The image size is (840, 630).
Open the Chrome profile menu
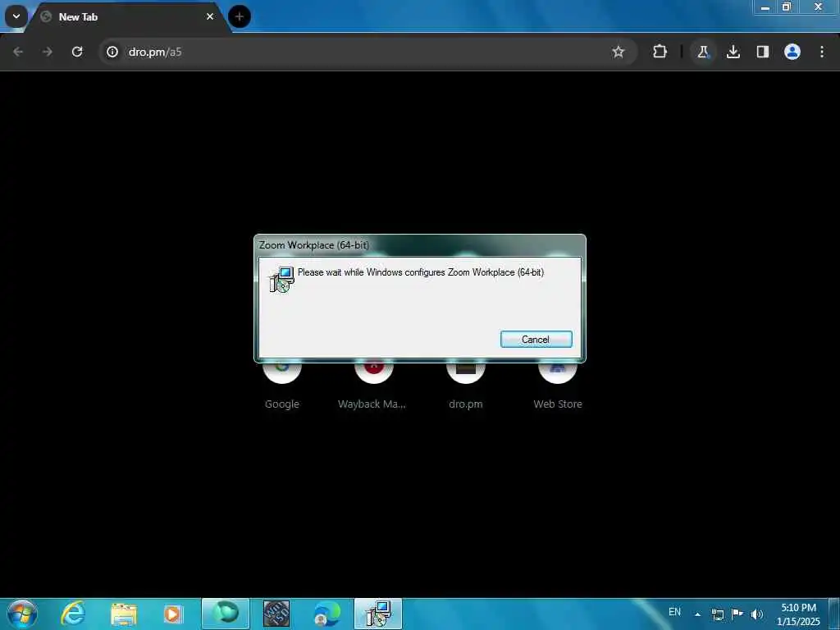coord(792,52)
